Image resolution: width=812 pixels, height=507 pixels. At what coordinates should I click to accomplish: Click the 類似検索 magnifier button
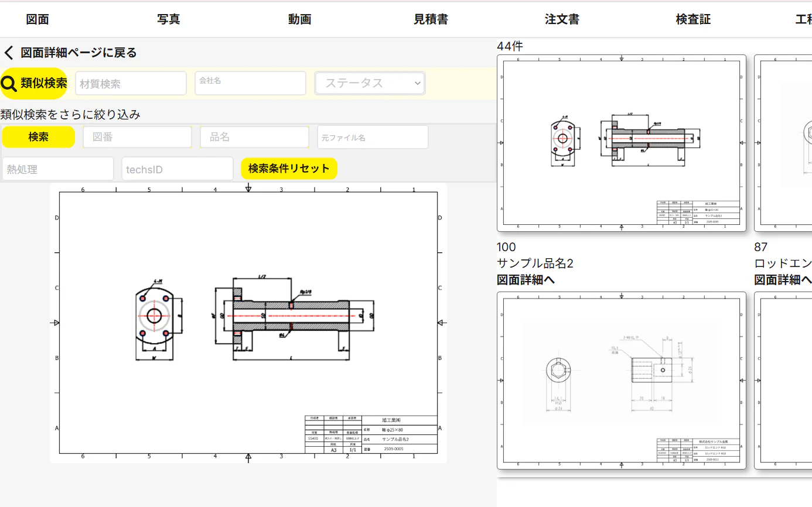pos(34,83)
